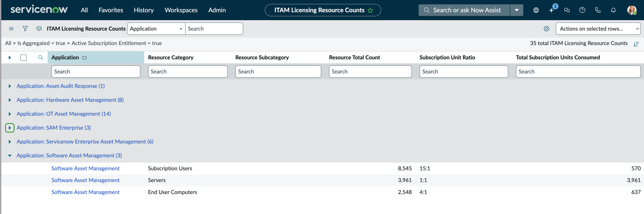644x214 pixels.
Task: Collapse the Software Asset Management group
Action: (x=10, y=155)
